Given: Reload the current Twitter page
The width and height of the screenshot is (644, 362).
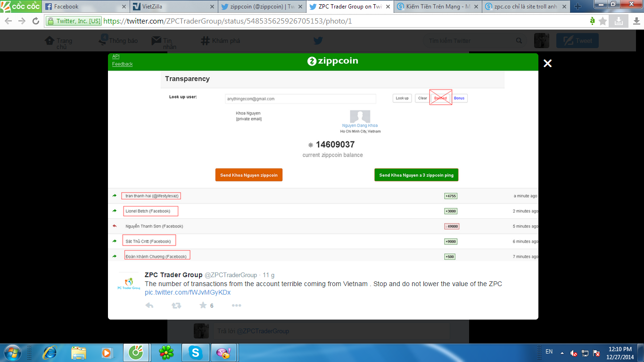Looking at the screenshot, I should [35, 21].
